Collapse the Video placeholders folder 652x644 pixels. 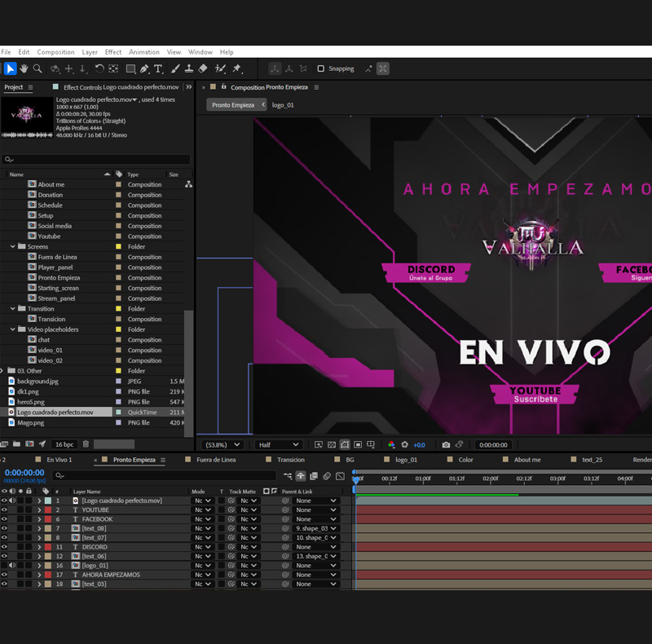[x=12, y=329]
